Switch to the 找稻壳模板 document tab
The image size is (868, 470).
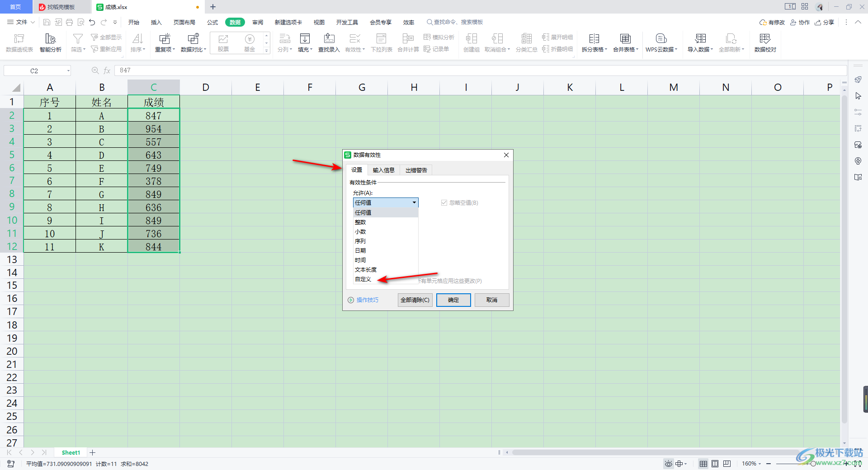point(61,7)
